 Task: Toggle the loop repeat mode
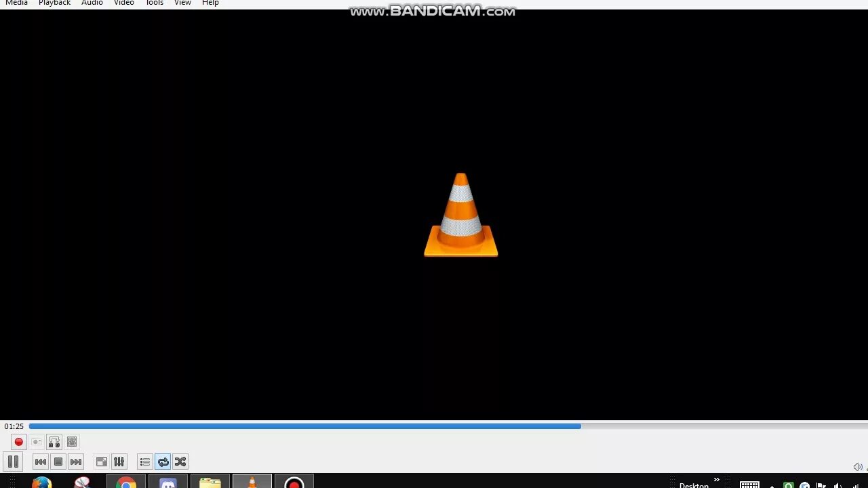pos(163,462)
